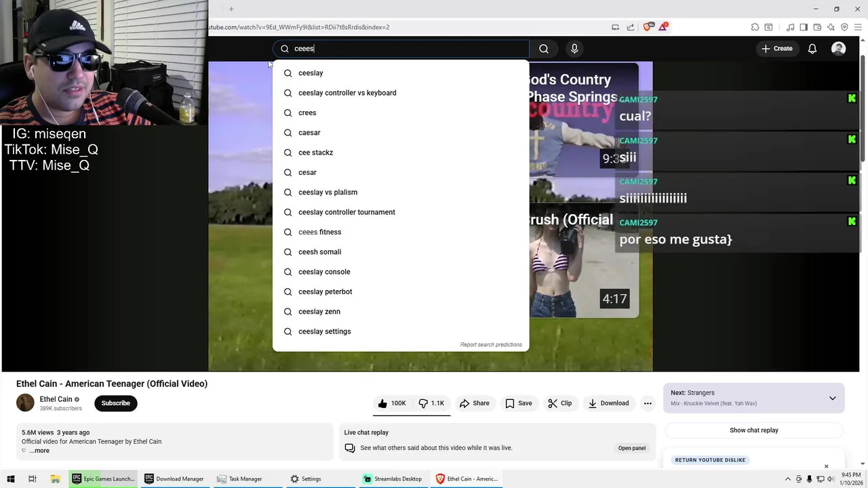Viewport: 868px width, 488px height.
Task: Click the search icon beside 'cesar' suggestion
Action: 288,172
